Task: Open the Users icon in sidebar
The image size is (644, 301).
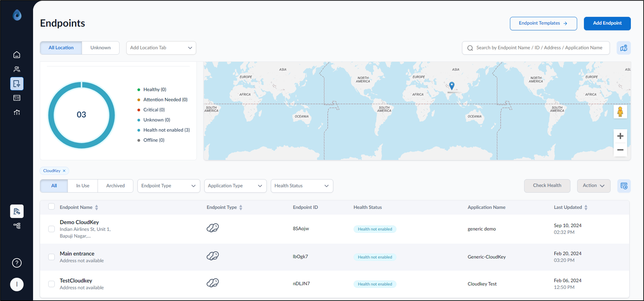Action: tap(17, 69)
